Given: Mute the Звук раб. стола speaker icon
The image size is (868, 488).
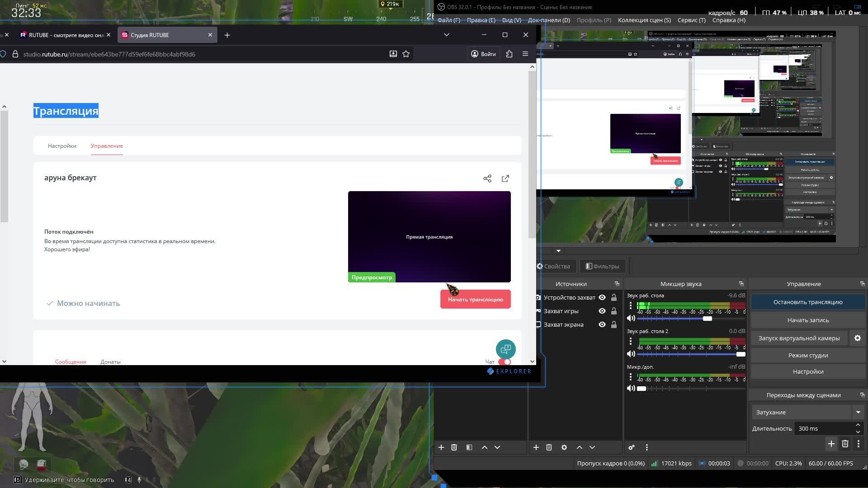Looking at the screenshot, I should coord(631,319).
